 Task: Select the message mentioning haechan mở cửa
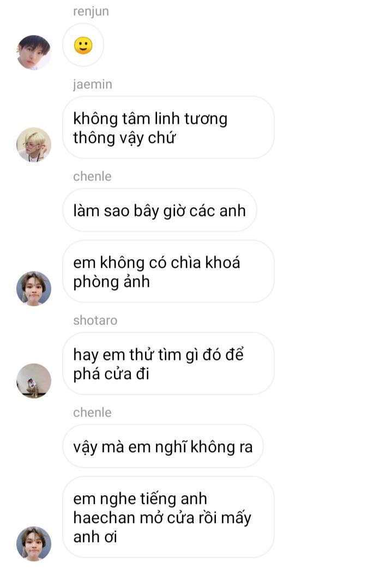[168, 517]
